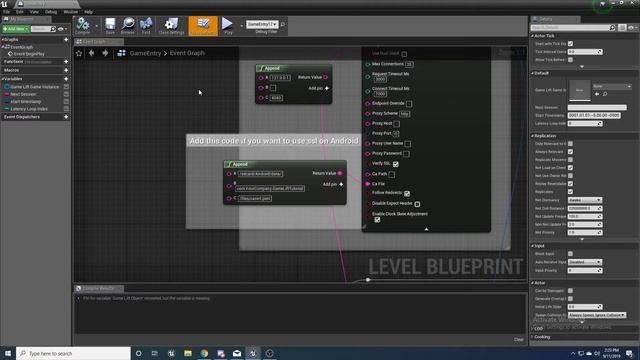The image size is (640, 360).
Task: Toggle Always Relevant checkbox
Action: pos(570,152)
